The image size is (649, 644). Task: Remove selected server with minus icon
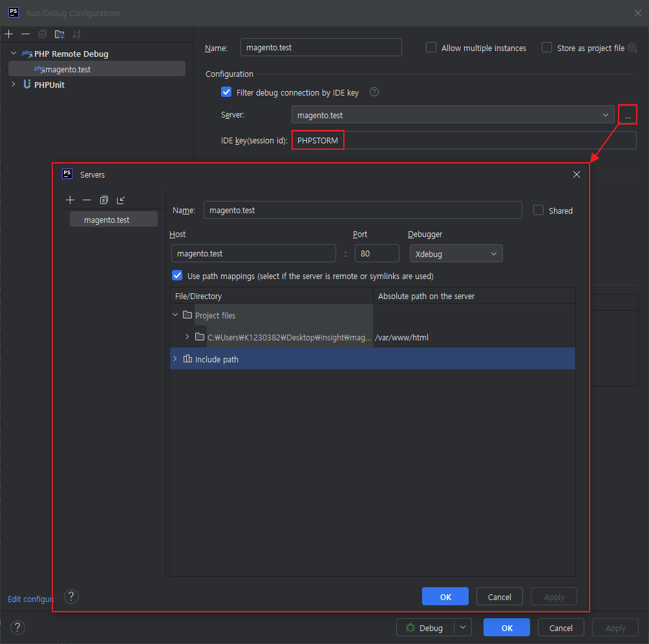tap(87, 200)
